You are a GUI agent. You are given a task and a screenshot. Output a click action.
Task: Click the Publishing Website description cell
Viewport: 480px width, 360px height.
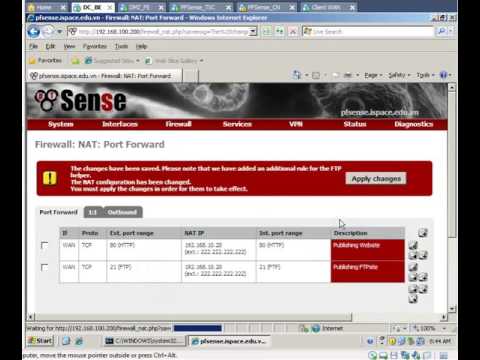coord(368,250)
